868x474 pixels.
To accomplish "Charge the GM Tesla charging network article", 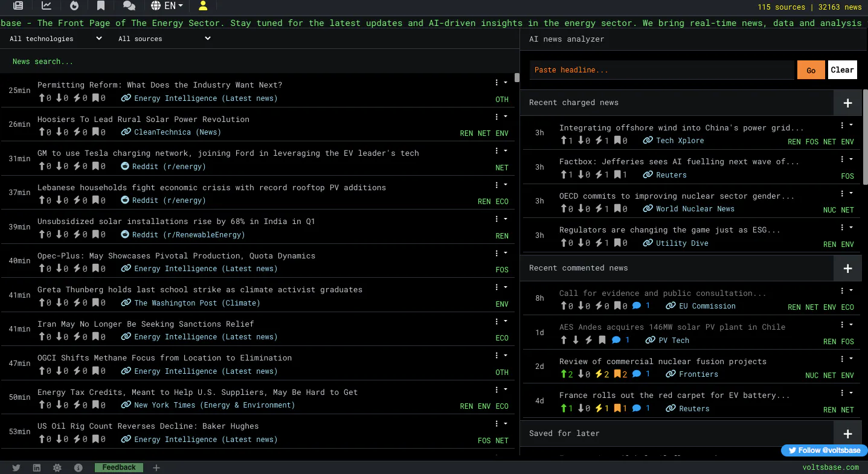I will (77, 167).
